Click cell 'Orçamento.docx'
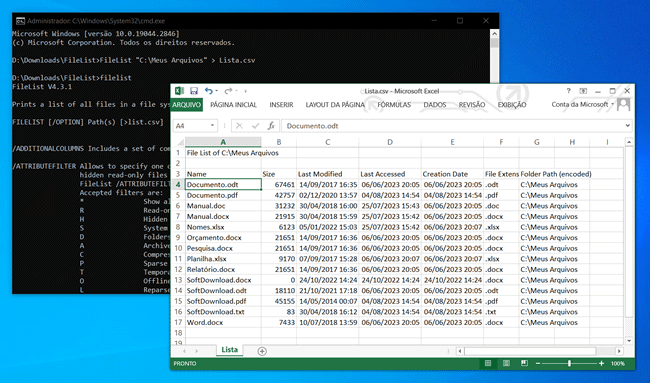650x383 pixels. tap(223, 238)
